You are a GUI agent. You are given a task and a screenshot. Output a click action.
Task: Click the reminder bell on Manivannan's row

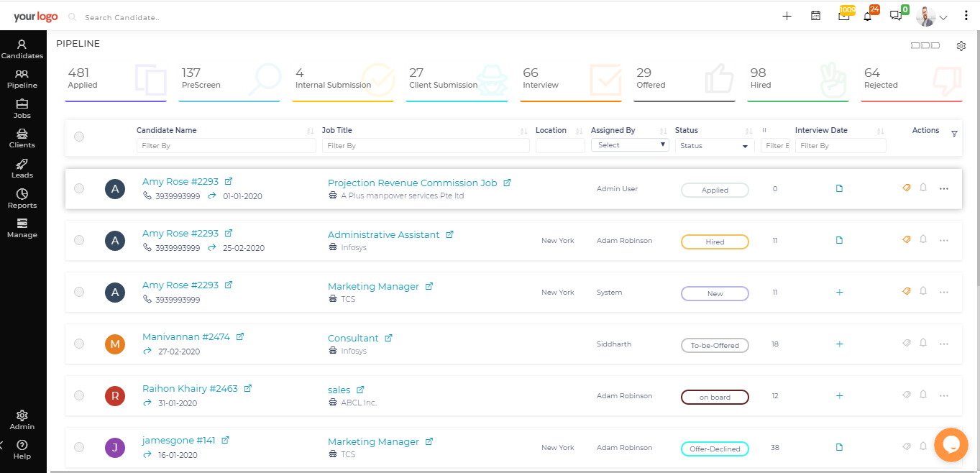pyautogui.click(x=923, y=343)
